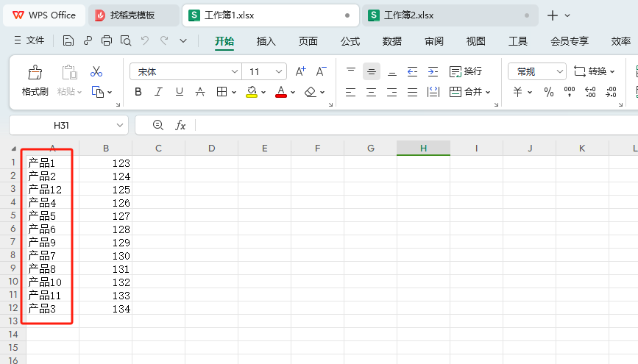Toggle Bold formatting

coord(138,92)
